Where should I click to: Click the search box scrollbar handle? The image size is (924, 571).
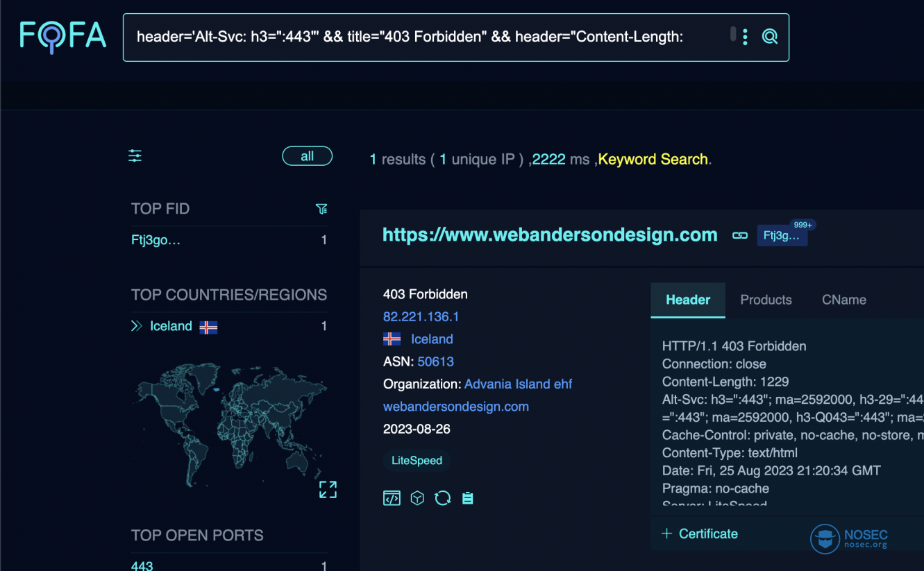click(733, 34)
